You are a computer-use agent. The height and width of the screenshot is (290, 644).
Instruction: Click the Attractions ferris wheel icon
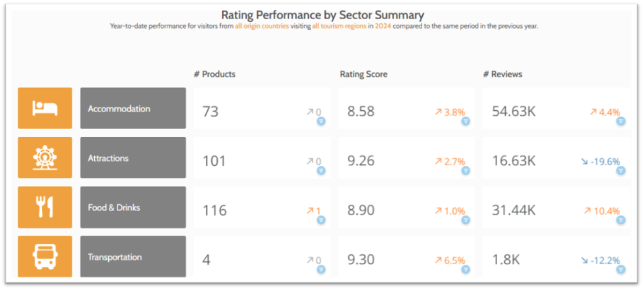[45, 158]
